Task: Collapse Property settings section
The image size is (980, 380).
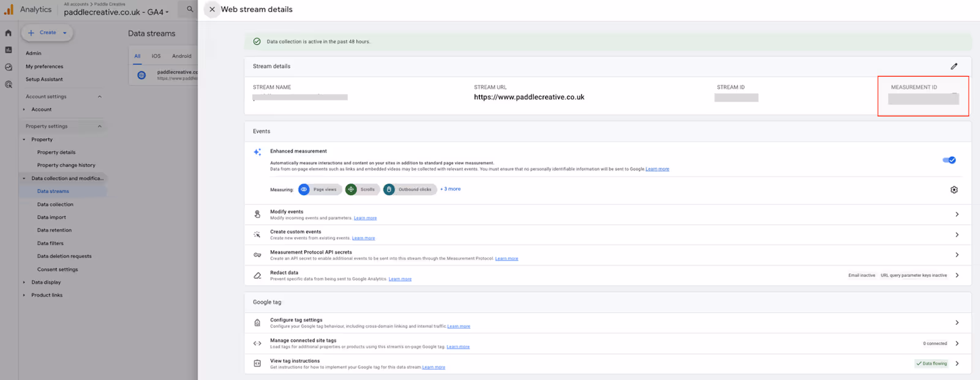Action: (x=100, y=126)
